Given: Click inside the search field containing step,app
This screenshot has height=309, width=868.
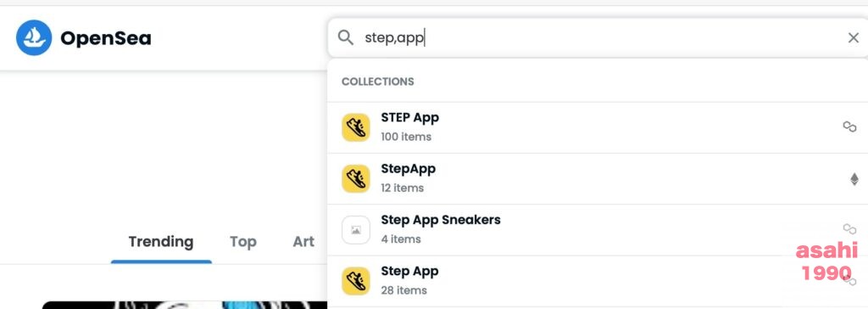Looking at the screenshot, I should pos(598,37).
